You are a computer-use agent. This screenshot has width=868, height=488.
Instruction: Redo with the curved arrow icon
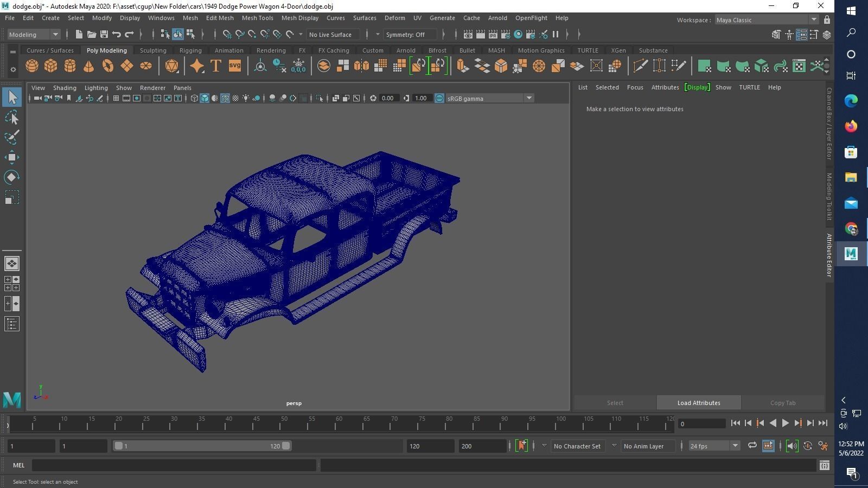point(129,35)
